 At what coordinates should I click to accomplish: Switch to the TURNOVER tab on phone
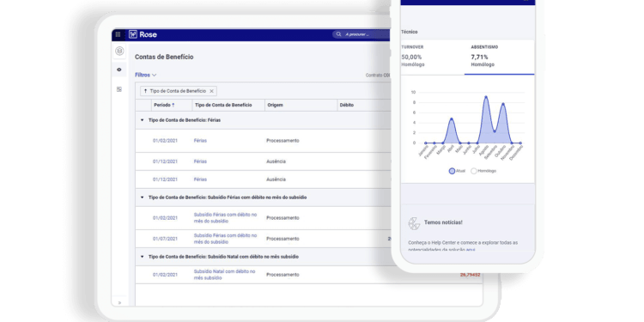pyautogui.click(x=433, y=57)
